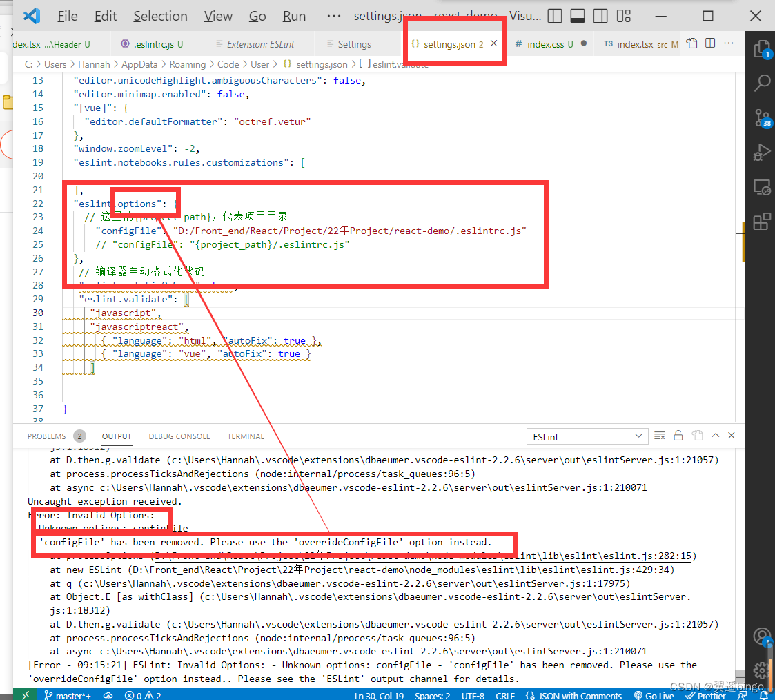
Task: Open the Extensions view
Action: (762, 221)
